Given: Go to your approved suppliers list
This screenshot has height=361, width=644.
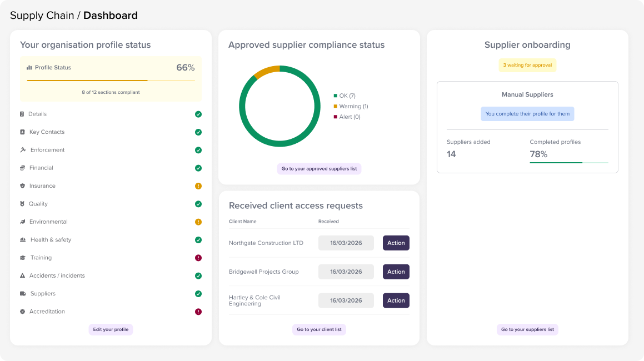Looking at the screenshot, I should pyautogui.click(x=319, y=169).
